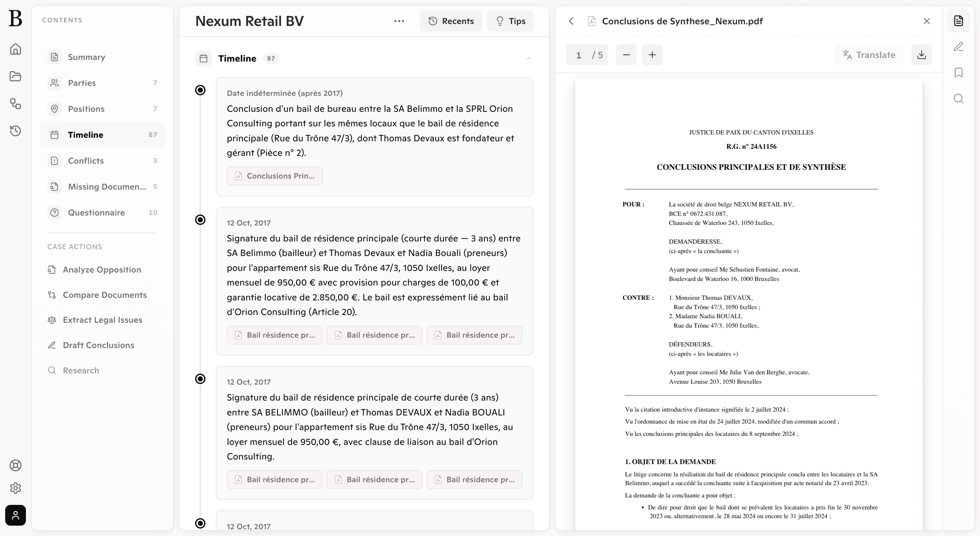Viewport: 980px width, 536px height.
Task: Open the three-dots menu beside Nexum Retail BV
Action: click(x=399, y=21)
